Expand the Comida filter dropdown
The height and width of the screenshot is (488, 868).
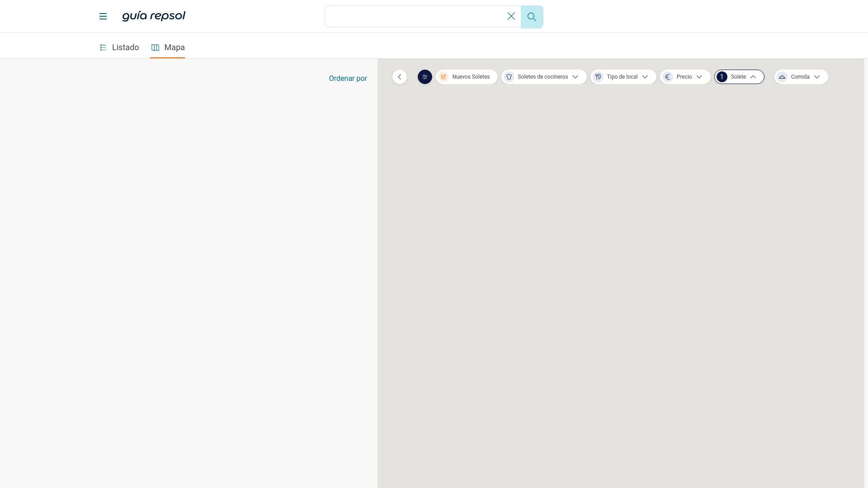coord(801,77)
